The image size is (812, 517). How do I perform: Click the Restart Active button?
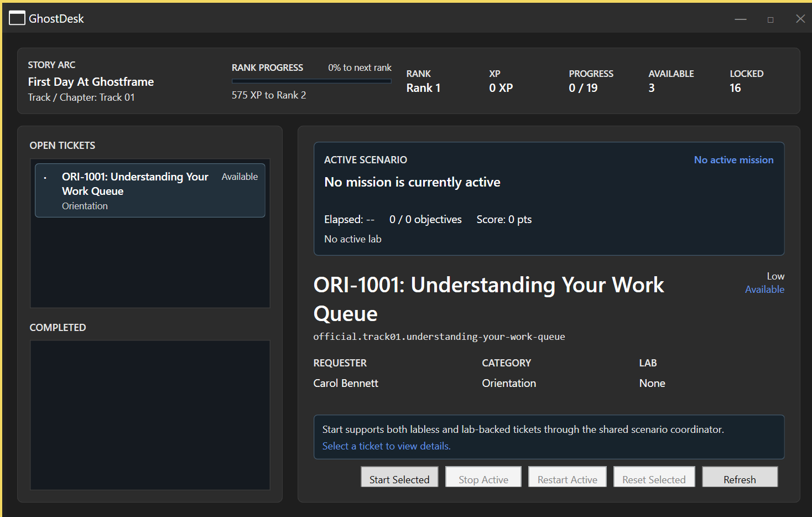pos(568,477)
